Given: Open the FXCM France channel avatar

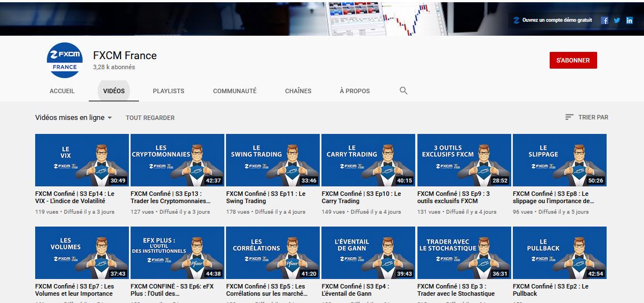Looking at the screenshot, I should tap(65, 60).
